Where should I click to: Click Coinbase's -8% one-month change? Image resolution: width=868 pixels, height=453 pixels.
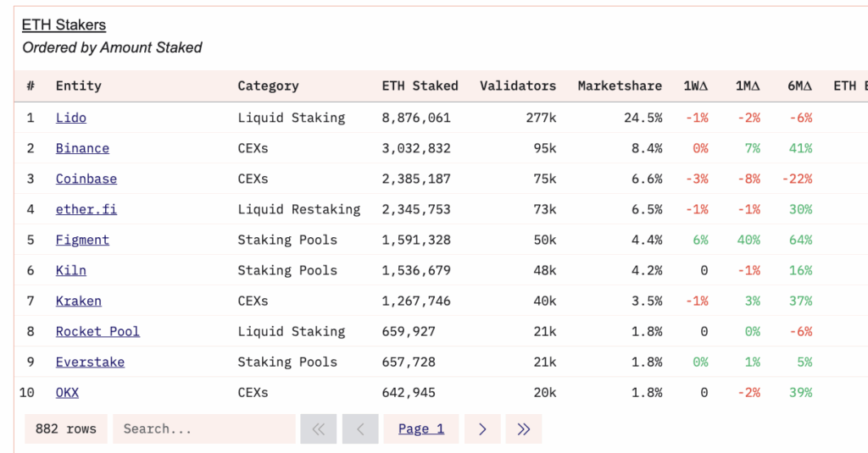coord(749,179)
